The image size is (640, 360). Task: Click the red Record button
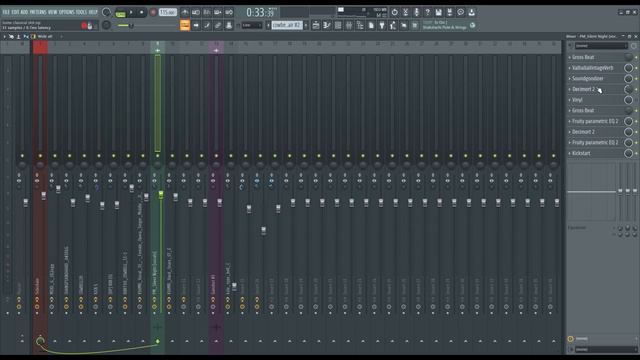(153, 13)
